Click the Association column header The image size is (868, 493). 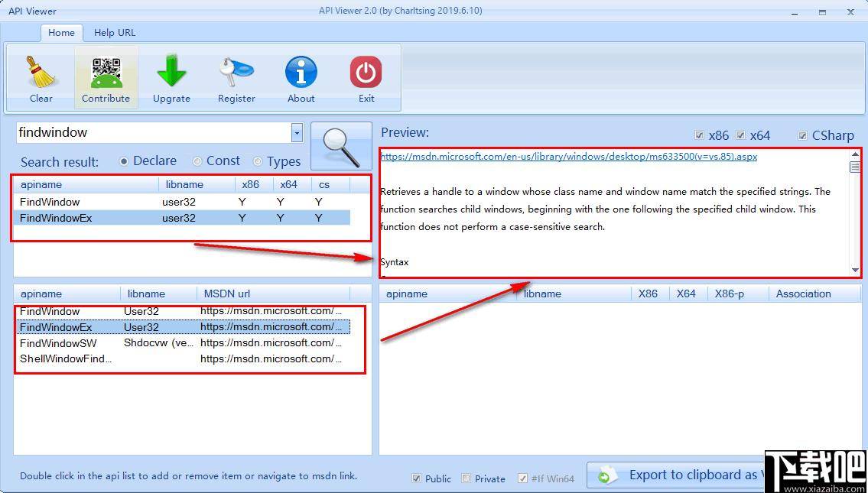(x=814, y=294)
